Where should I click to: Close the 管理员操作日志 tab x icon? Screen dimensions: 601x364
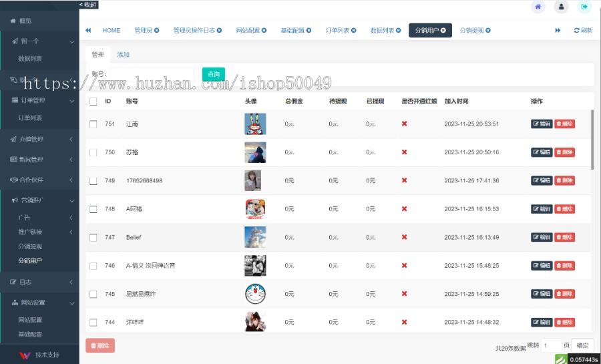[x=219, y=30]
